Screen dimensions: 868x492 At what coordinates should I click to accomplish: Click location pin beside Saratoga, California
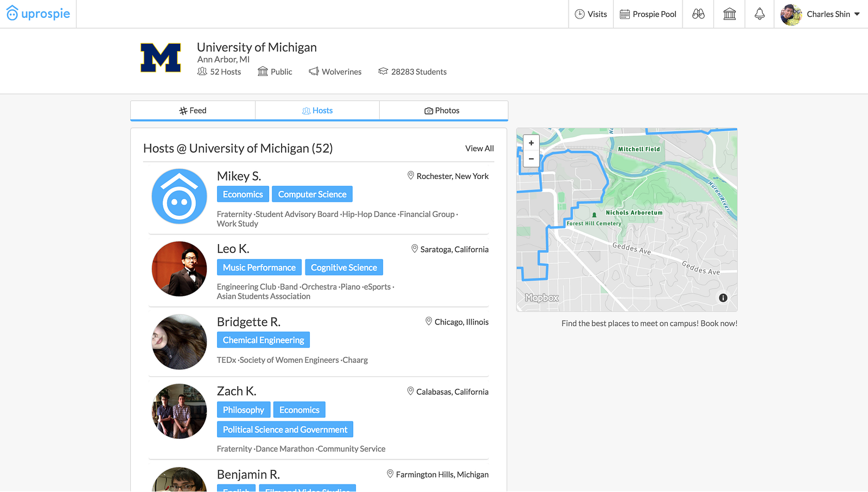(x=414, y=249)
